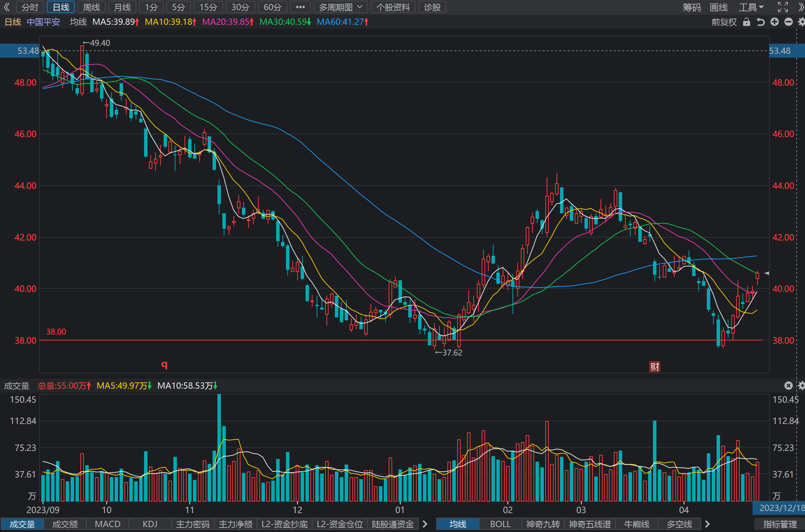
Task: Click the 财 financial report marker
Action: coord(655,367)
